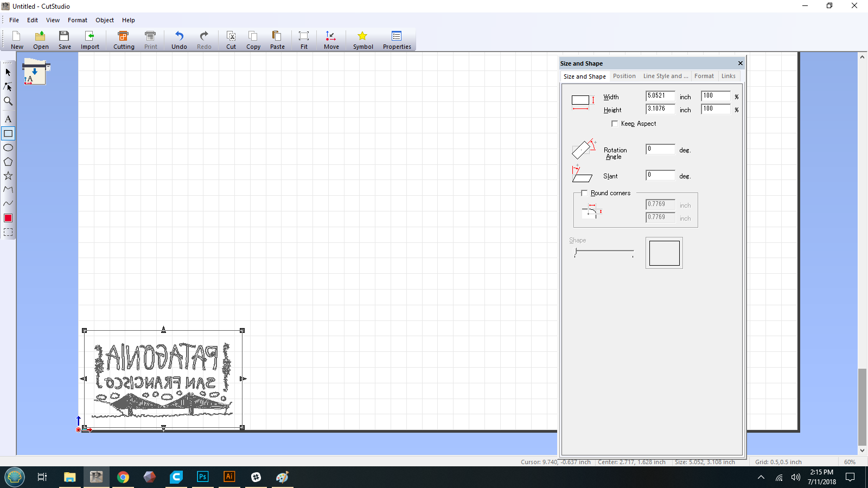The image size is (868, 488).
Task: Click the Print toolbar icon
Action: click(151, 40)
